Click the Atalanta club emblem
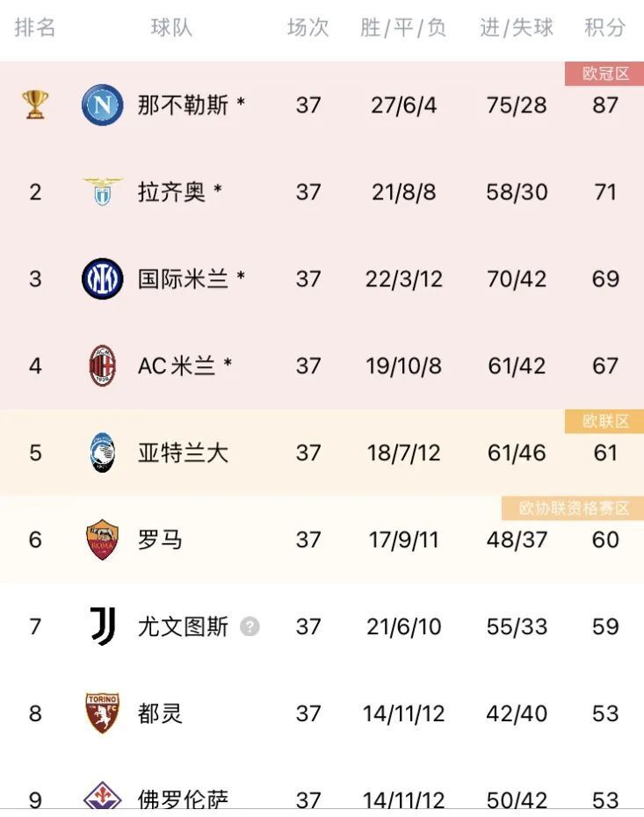644x817 pixels. point(103,452)
